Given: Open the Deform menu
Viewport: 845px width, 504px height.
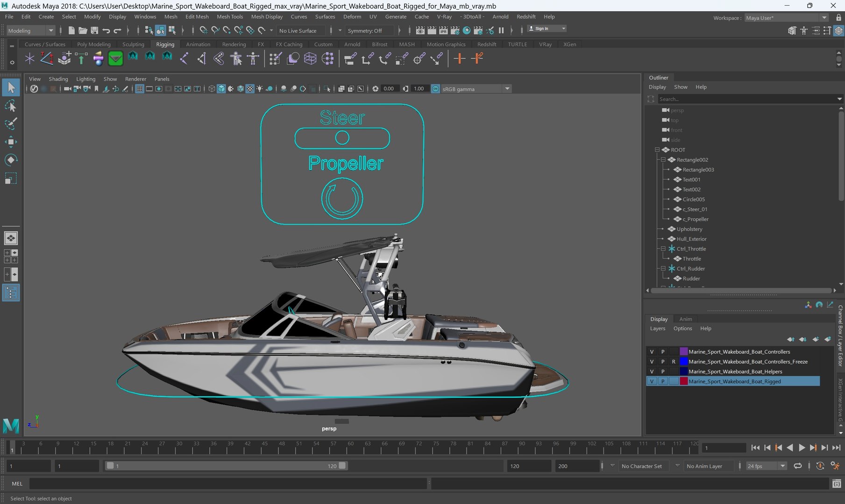Looking at the screenshot, I should pos(352,16).
